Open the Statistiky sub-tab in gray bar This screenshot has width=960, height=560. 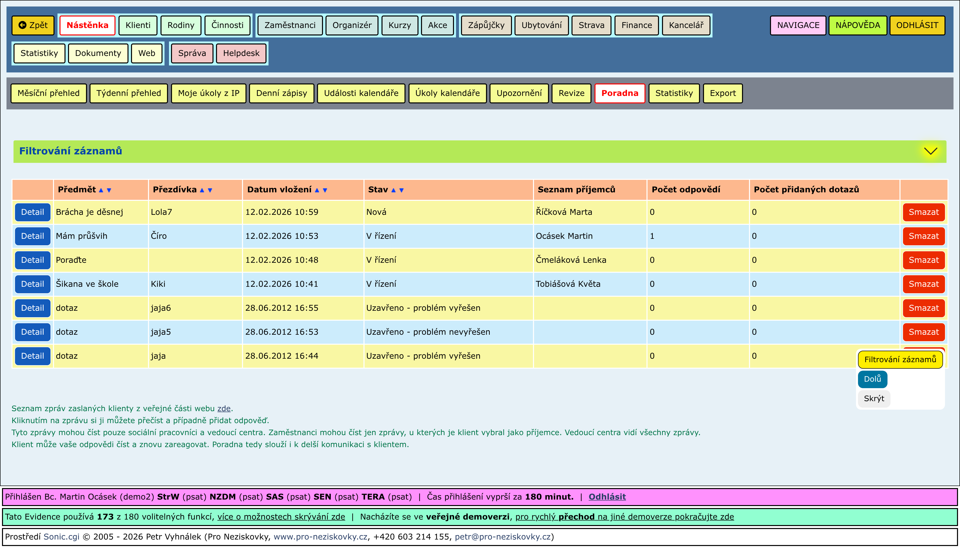coord(673,93)
